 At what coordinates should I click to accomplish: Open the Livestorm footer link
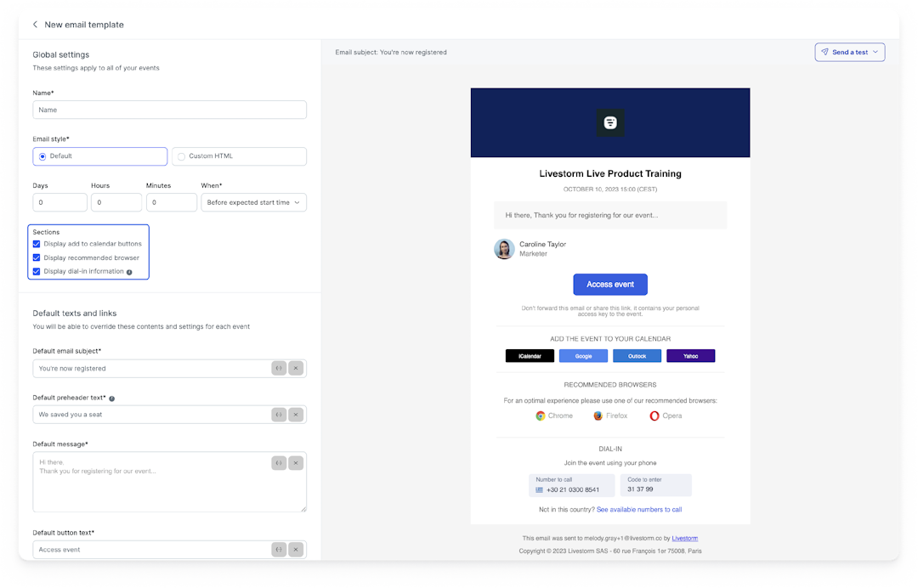click(x=685, y=538)
